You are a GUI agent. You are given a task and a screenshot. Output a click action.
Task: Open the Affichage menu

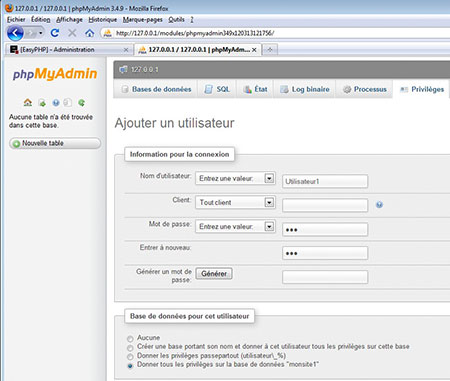pyautogui.click(x=69, y=20)
